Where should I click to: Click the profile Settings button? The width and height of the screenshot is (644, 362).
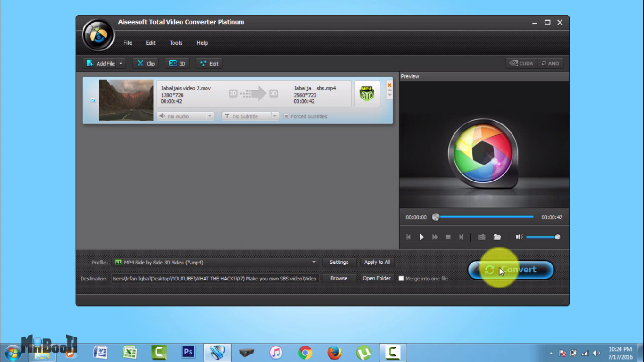(339, 262)
